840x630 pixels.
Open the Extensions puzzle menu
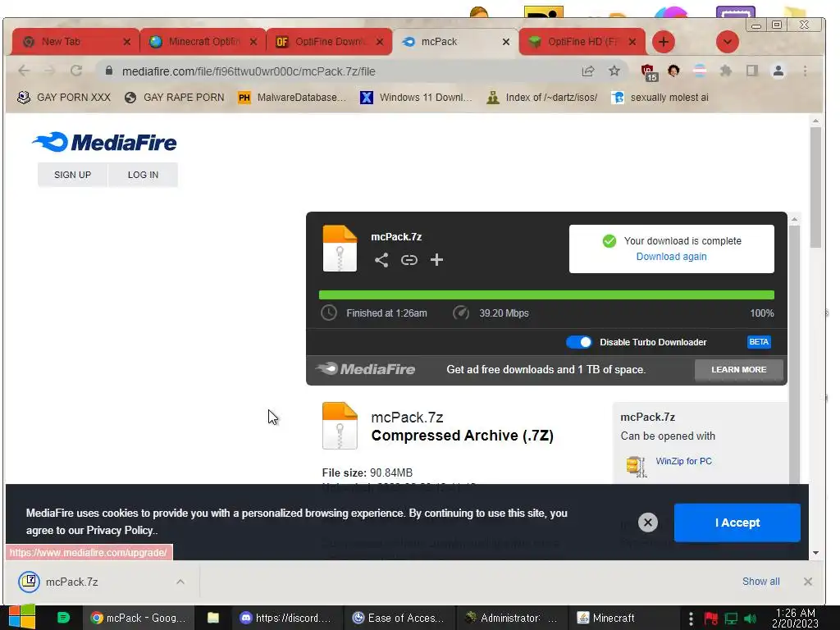point(726,71)
